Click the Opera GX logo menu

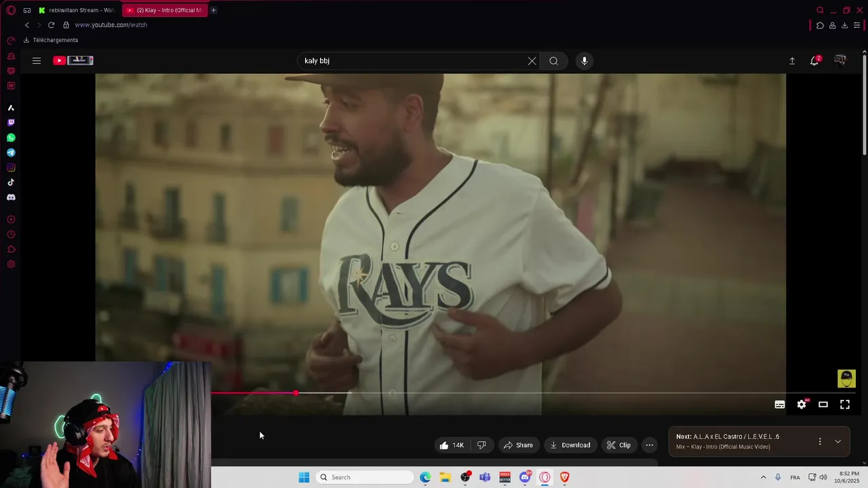point(11,10)
